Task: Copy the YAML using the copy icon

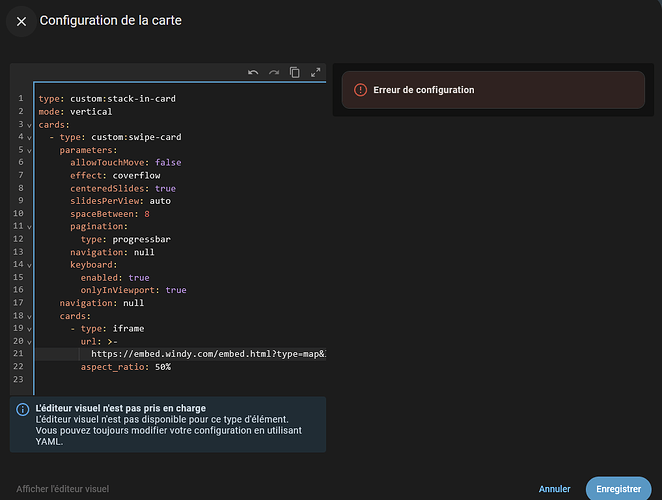Action: 295,72
